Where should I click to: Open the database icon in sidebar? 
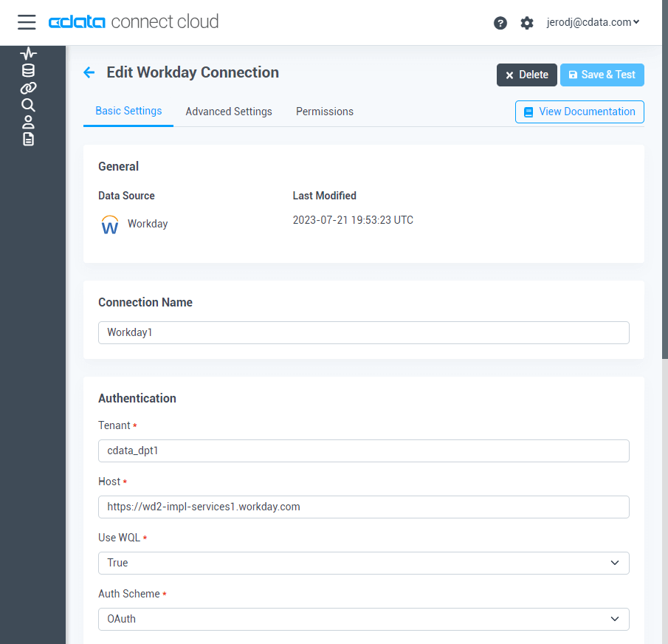click(x=28, y=71)
